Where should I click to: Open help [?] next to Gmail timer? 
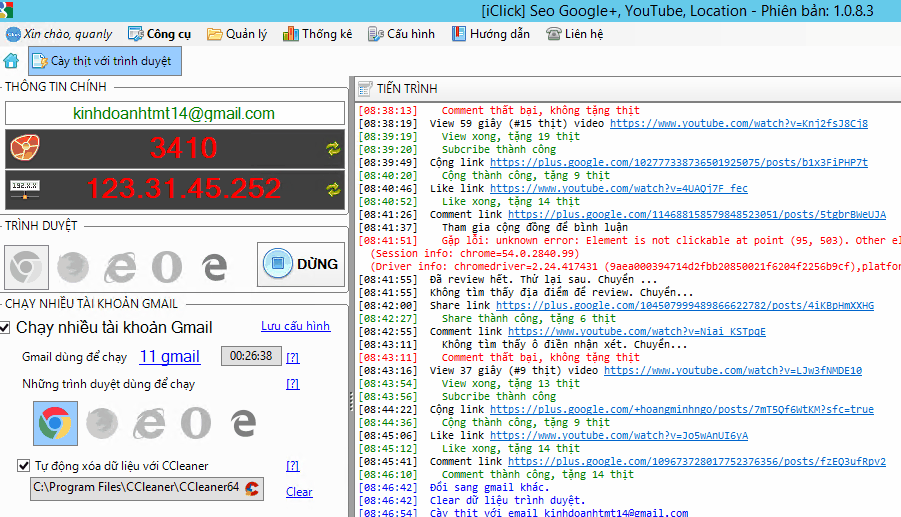tap(292, 357)
